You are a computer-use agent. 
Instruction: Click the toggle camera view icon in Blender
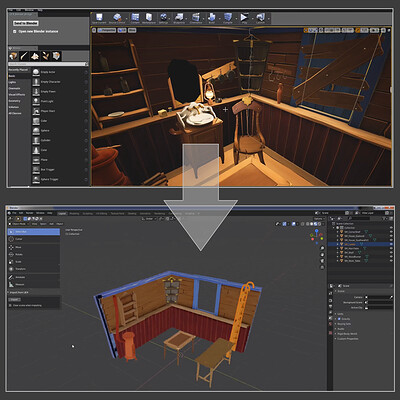point(322,261)
